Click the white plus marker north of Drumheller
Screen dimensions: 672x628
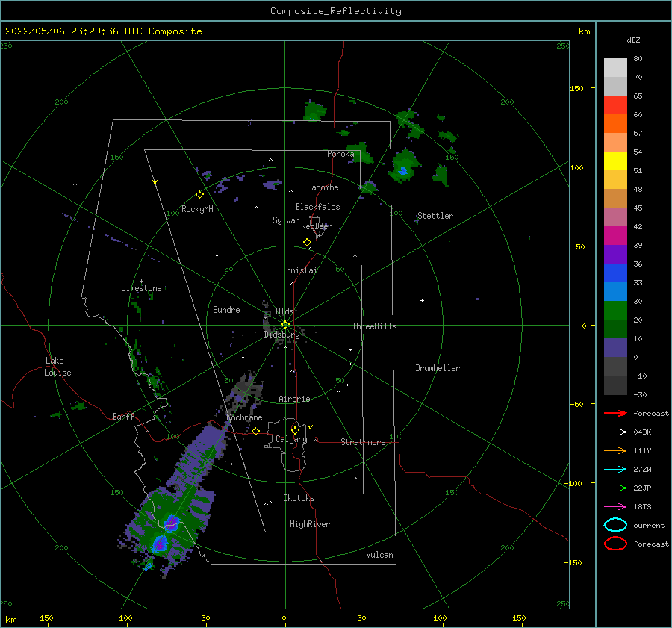422,300
